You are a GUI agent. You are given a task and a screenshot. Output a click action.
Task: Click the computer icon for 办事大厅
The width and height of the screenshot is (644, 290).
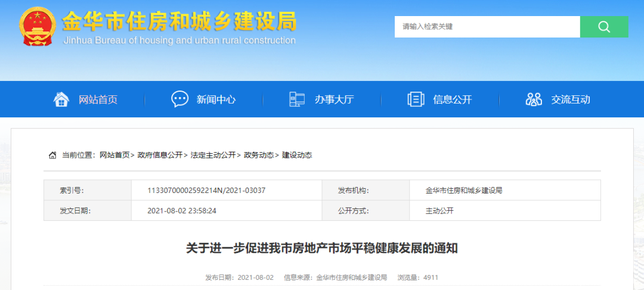click(297, 99)
